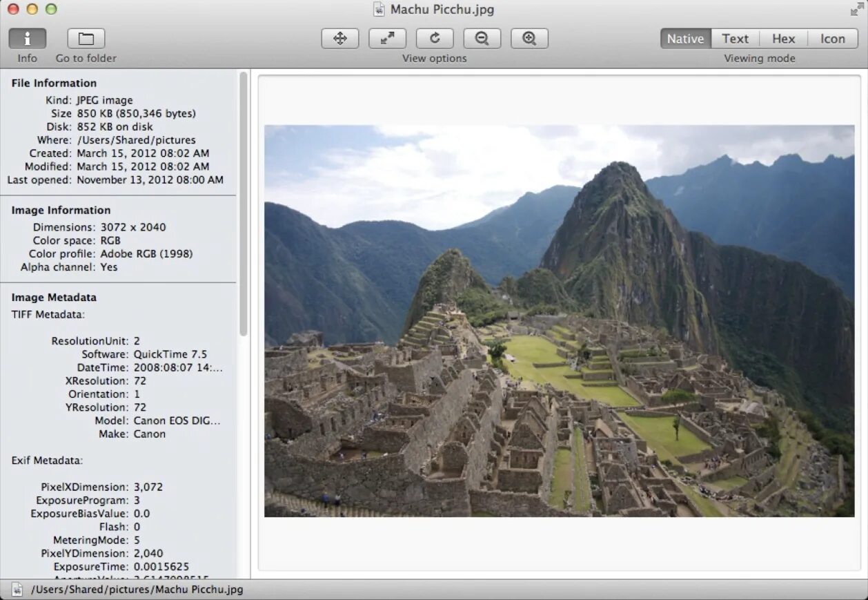The height and width of the screenshot is (600, 868).
Task: Click the truncated Model value Canon EOS
Action: click(177, 420)
